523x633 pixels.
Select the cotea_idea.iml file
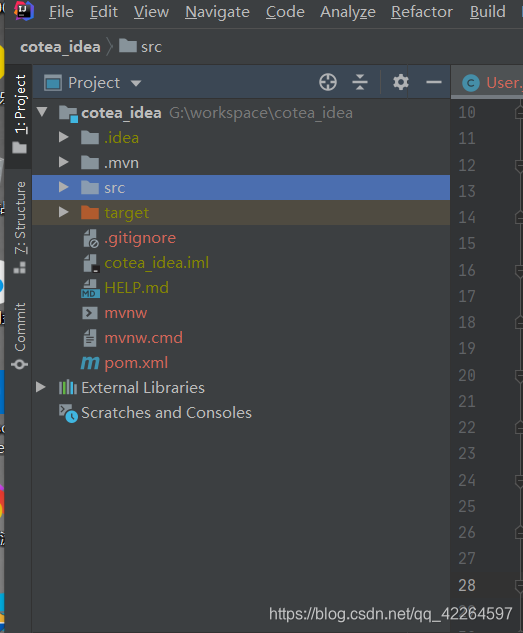tap(157, 263)
